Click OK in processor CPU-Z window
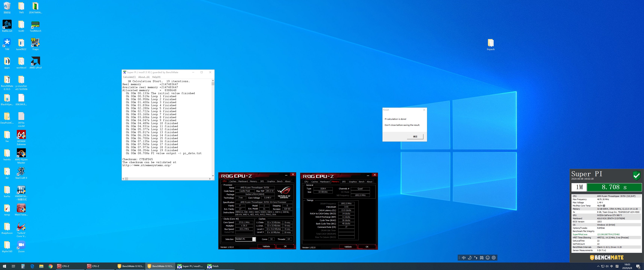644x270 pixels. pos(285,246)
